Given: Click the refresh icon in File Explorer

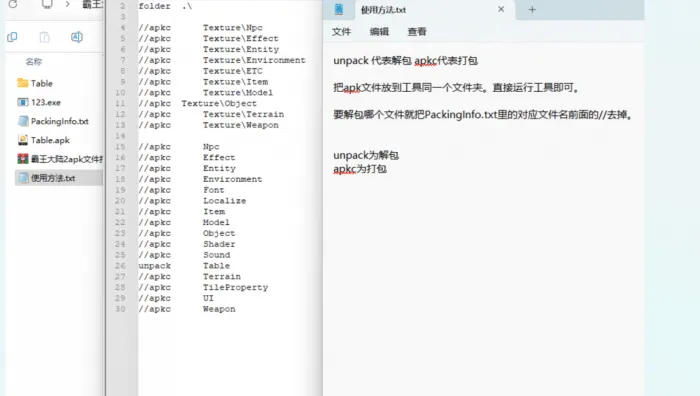Looking at the screenshot, I should click(x=13, y=4).
